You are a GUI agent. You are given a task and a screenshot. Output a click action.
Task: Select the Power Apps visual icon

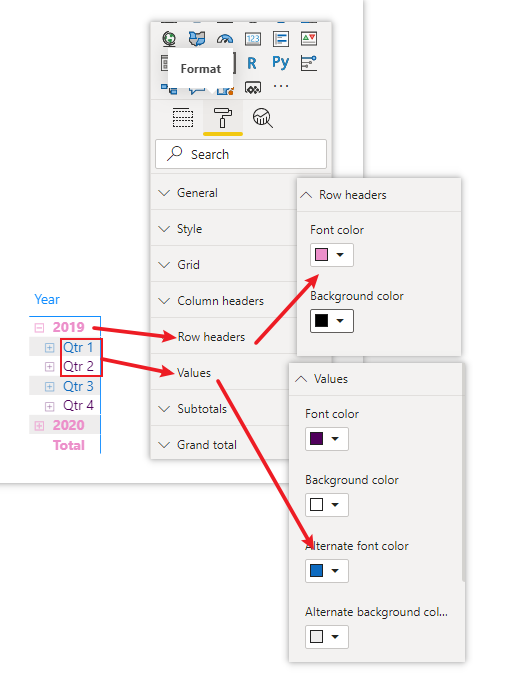(x=253, y=88)
